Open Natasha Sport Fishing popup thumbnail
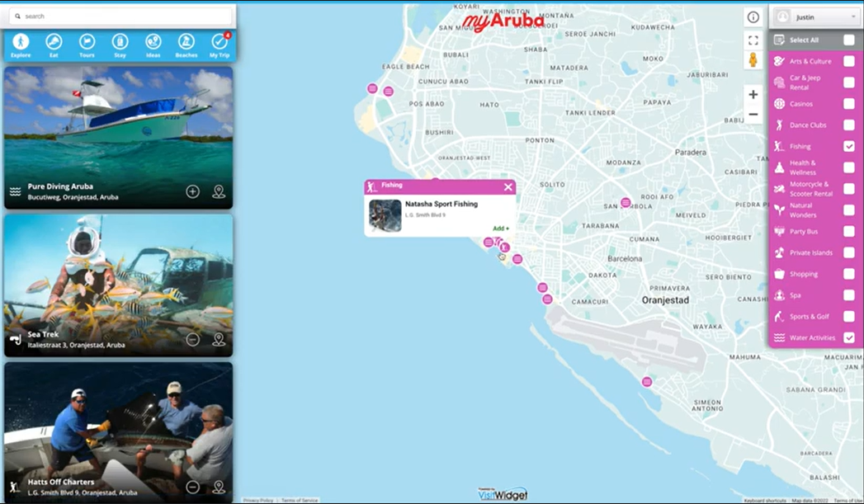This screenshot has height=504, width=864. click(385, 215)
